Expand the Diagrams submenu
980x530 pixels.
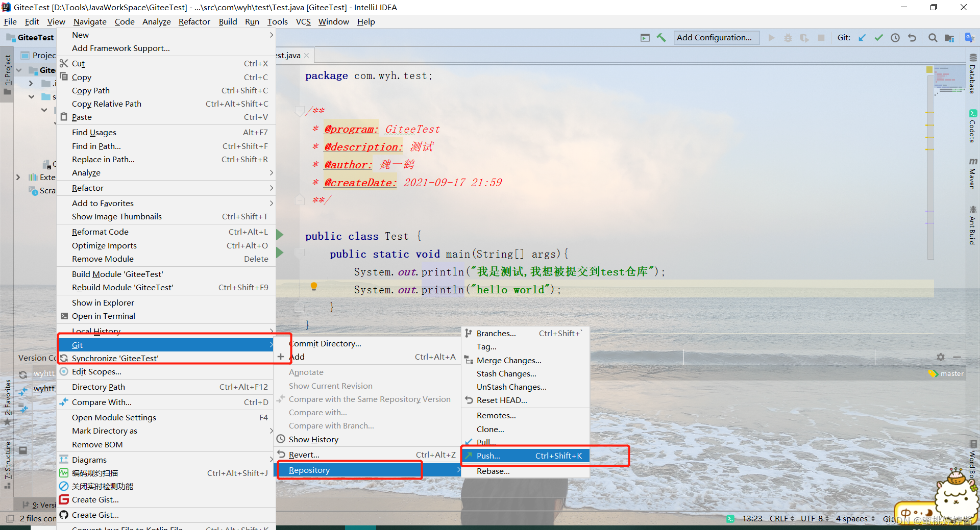pos(166,460)
